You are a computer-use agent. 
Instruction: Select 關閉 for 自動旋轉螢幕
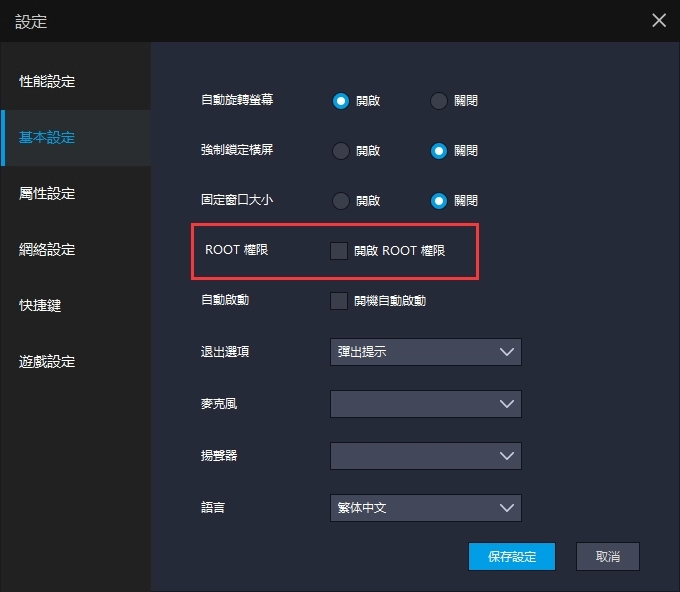[438, 100]
